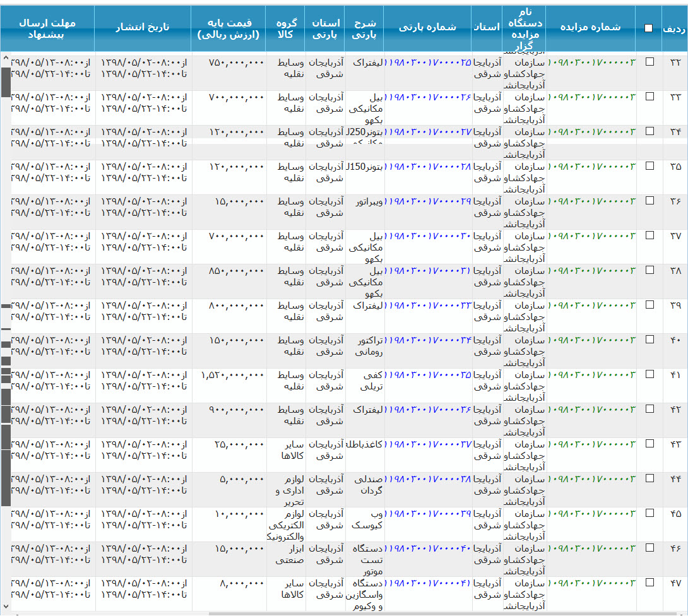Open the auction number link in row ۳۳

[591, 97]
